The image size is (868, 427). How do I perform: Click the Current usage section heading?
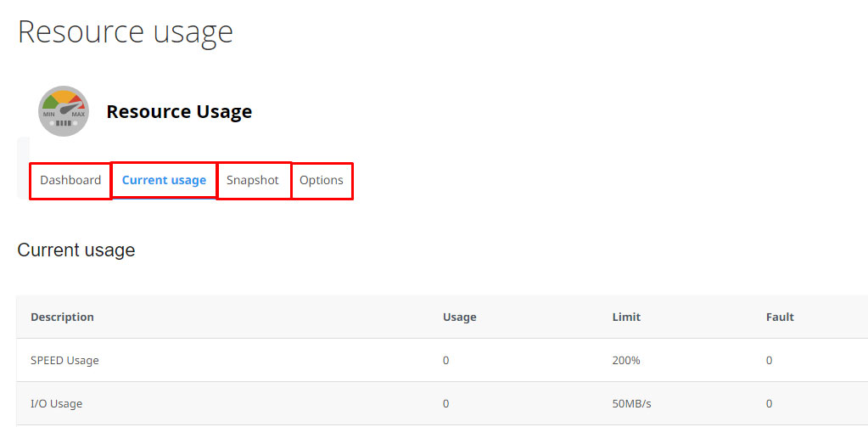[x=76, y=250]
